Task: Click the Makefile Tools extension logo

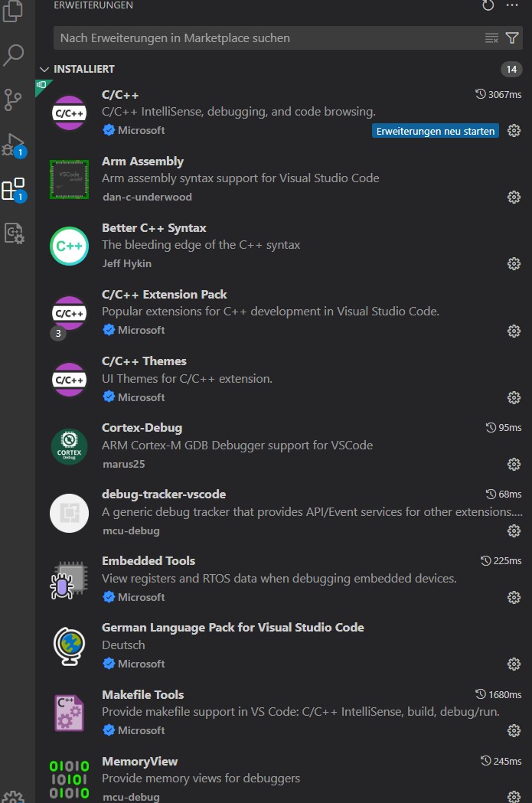Action: (x=69, y=713)
